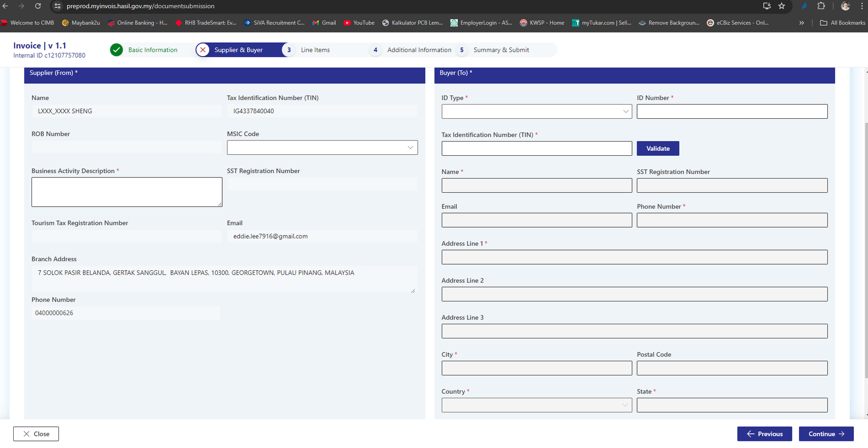Click the buyer Email field
The width and height of the screenshot is (868, 448).
tap(537, 220)
